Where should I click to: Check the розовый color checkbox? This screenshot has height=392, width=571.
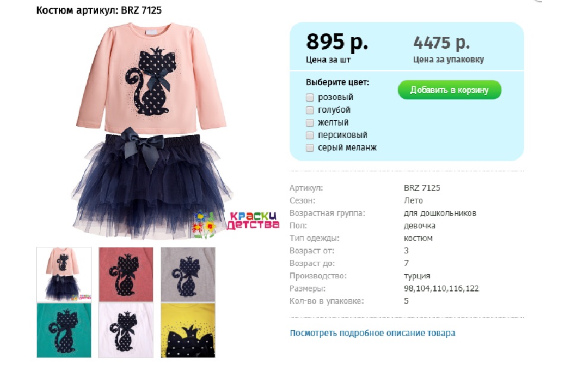[310, 98]
